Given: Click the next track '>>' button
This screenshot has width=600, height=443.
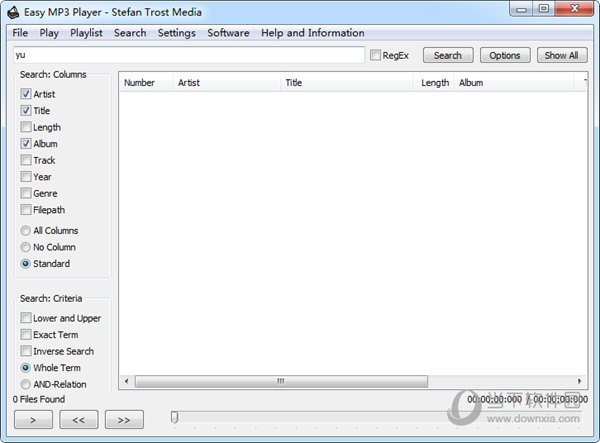Looking at the screenshot, I should (124, 420).
